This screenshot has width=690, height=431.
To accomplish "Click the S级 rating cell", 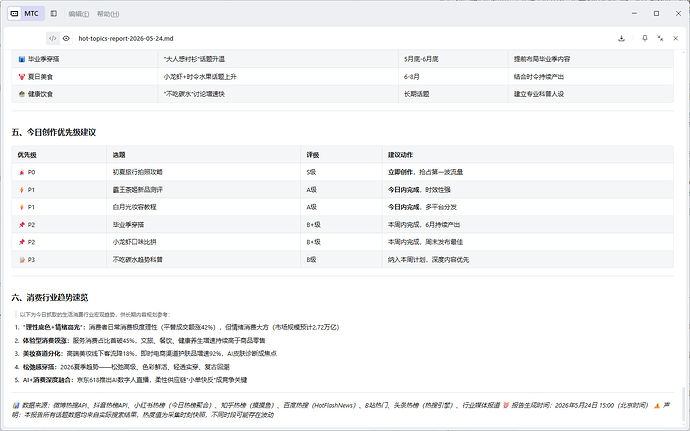I will click(341, 172).
